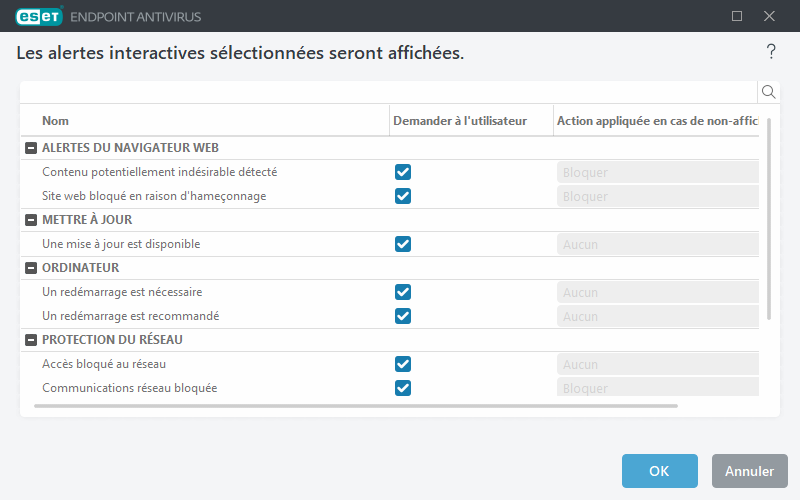The image size is (800, 500).
Task: Uncheck Un redémarrage est nécessaire
Action: coord(403,292)
